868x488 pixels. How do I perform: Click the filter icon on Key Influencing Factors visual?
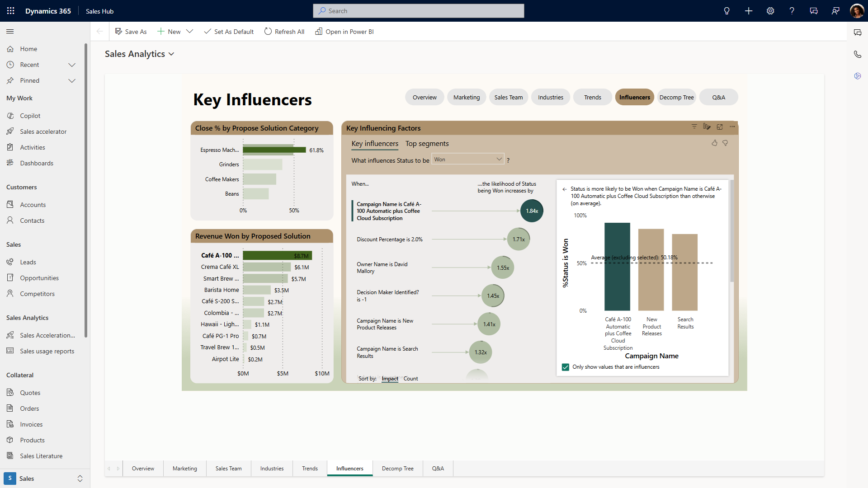[694, 127]
